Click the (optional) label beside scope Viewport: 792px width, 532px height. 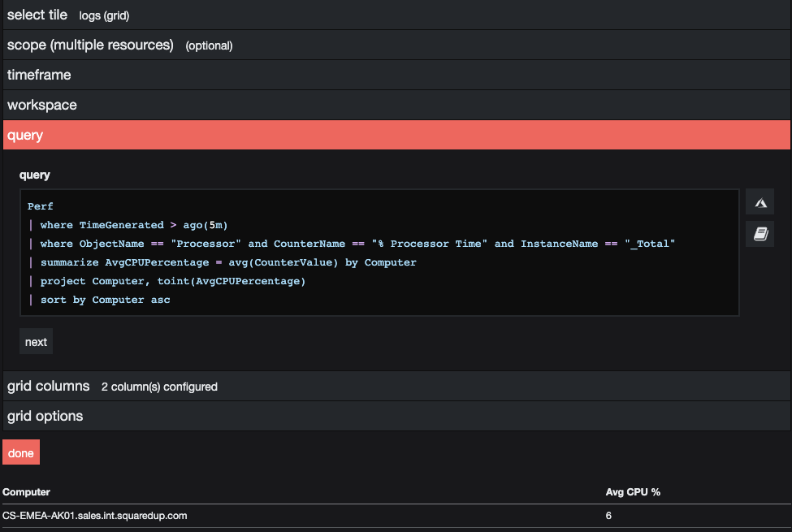209,45
